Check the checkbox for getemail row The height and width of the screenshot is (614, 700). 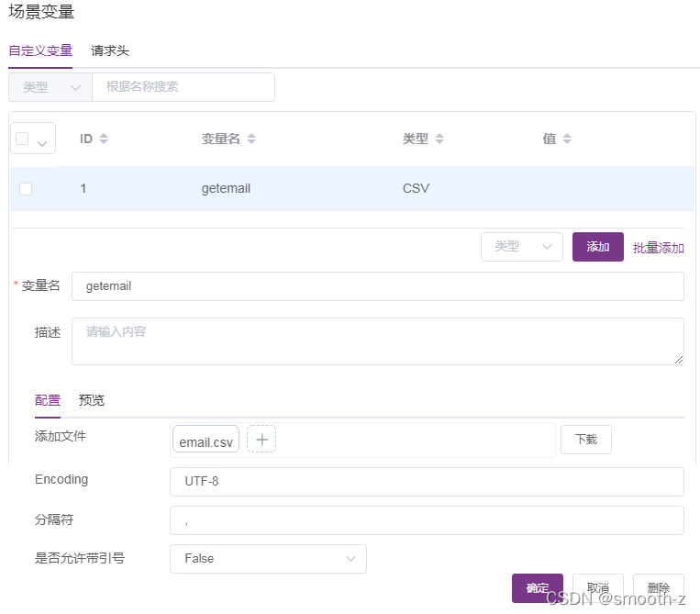click(26, 189)
